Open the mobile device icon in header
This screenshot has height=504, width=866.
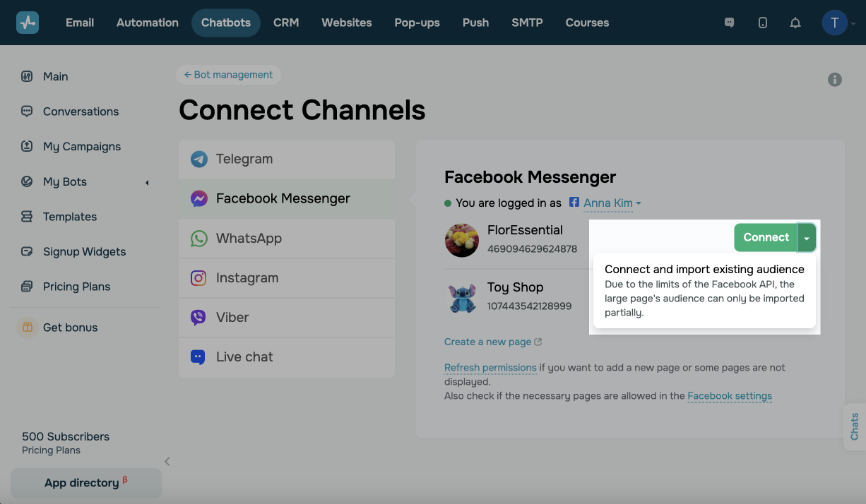coord(763,23)
